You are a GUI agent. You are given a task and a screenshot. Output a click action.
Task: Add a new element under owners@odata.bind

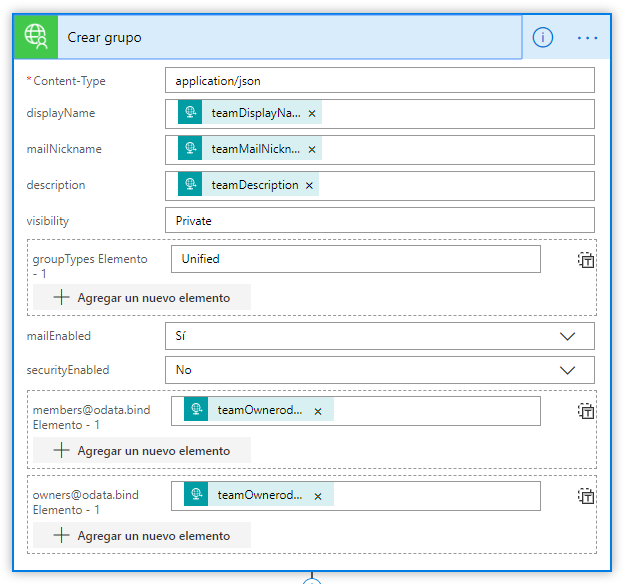coord(142,535)
